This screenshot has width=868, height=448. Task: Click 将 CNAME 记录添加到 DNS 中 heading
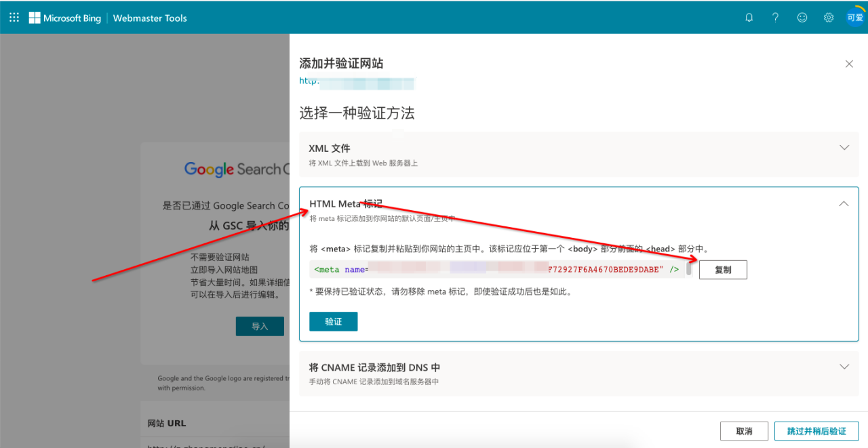[374, 367]
